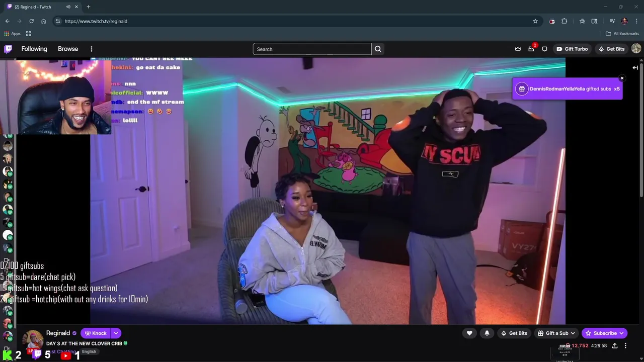
Task: Open Reginald's channel avatar
Action: coord(33,340)
